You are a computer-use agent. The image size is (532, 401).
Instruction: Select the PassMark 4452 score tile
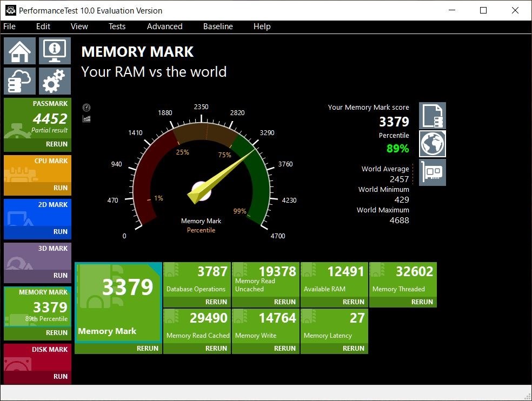38,118
